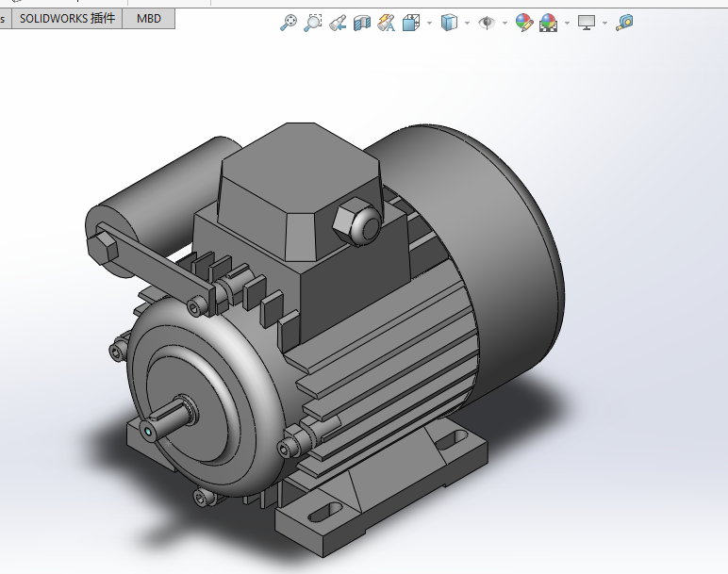The image size is (728, 574).
Task: Toggle the Section View tool
Action: (x=362, y=23)
